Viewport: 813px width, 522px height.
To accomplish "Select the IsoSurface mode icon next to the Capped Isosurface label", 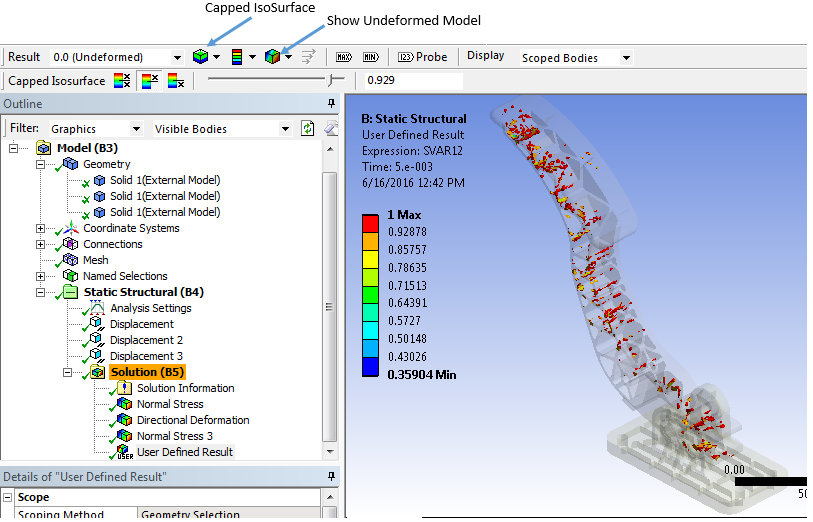I will coord(121,81).
